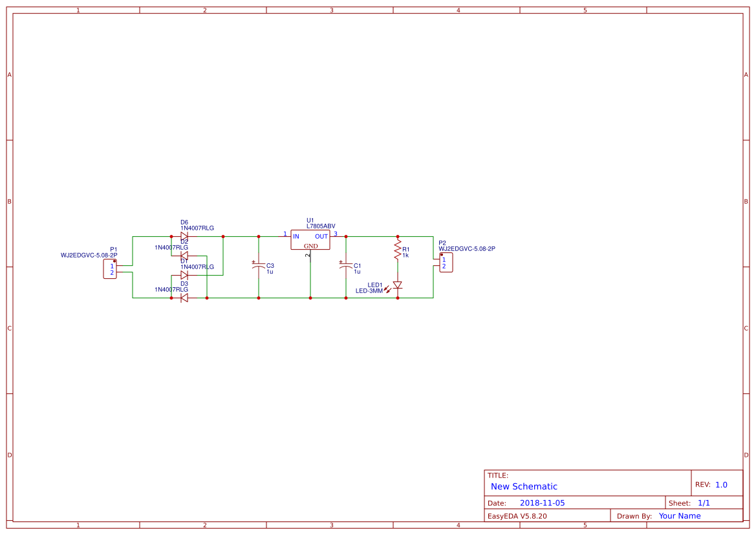Screen dimensions: 756x535
Task: Click the LED-3MM label text
Action: pyautogui.click(x=369, y=291)
